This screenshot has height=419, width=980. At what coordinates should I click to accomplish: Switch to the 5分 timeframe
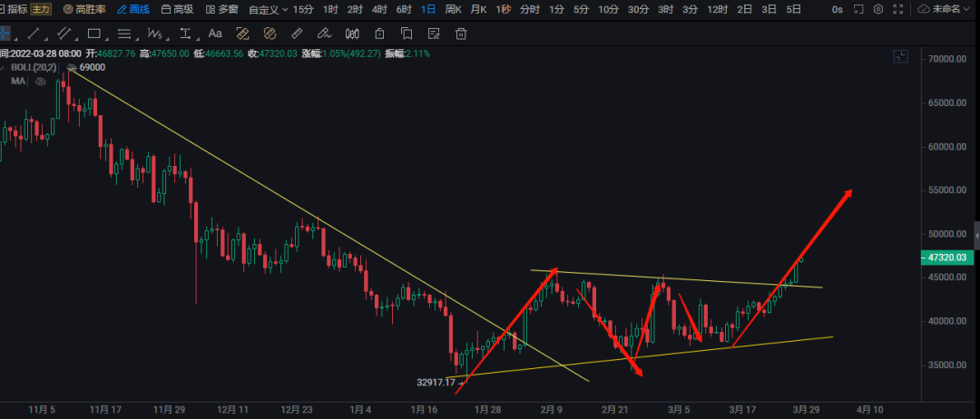pos(581,9)
